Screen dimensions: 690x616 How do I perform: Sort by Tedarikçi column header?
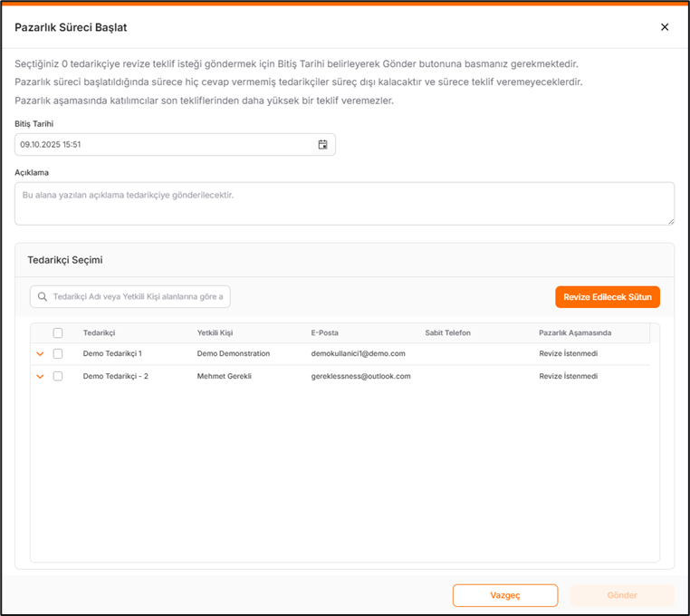tap(99, 332)
